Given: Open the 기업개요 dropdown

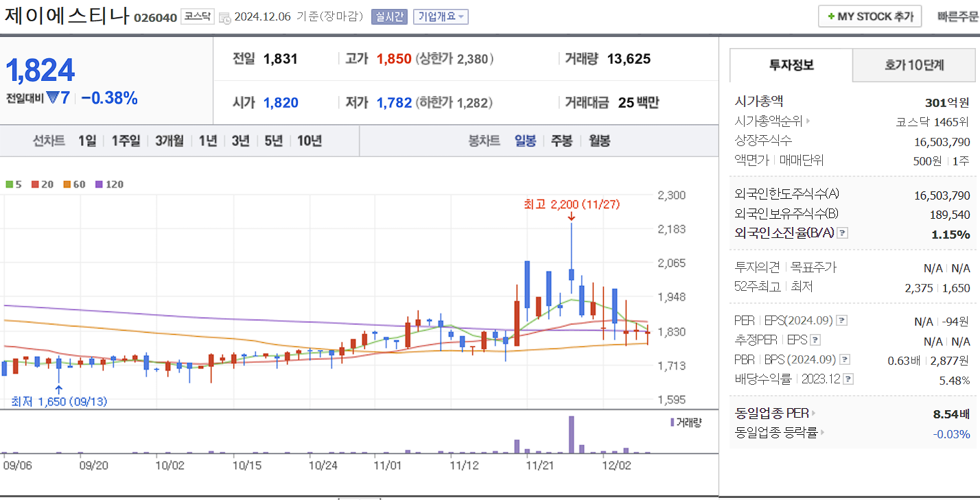Looking at the screenshot, I should [x=441, y=16].
